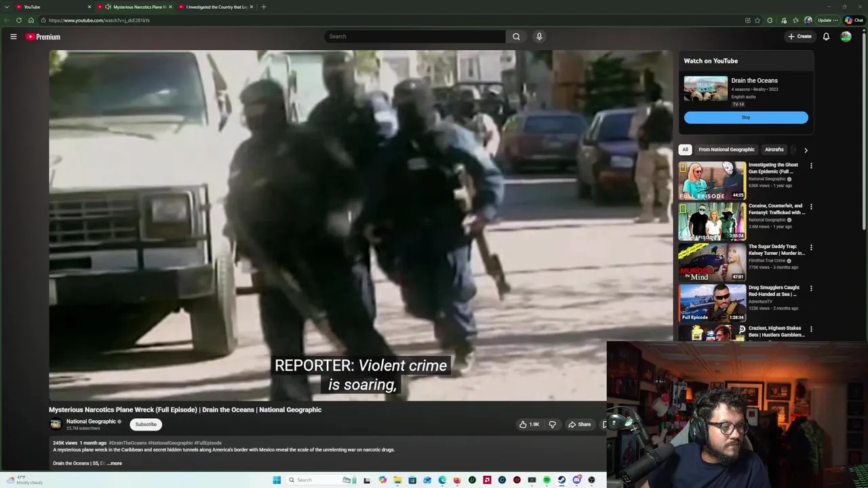Click #DrainTheOceans hashtag
Image resolution: width=868 pixels, height=488 pixels.
coord(127,443)
